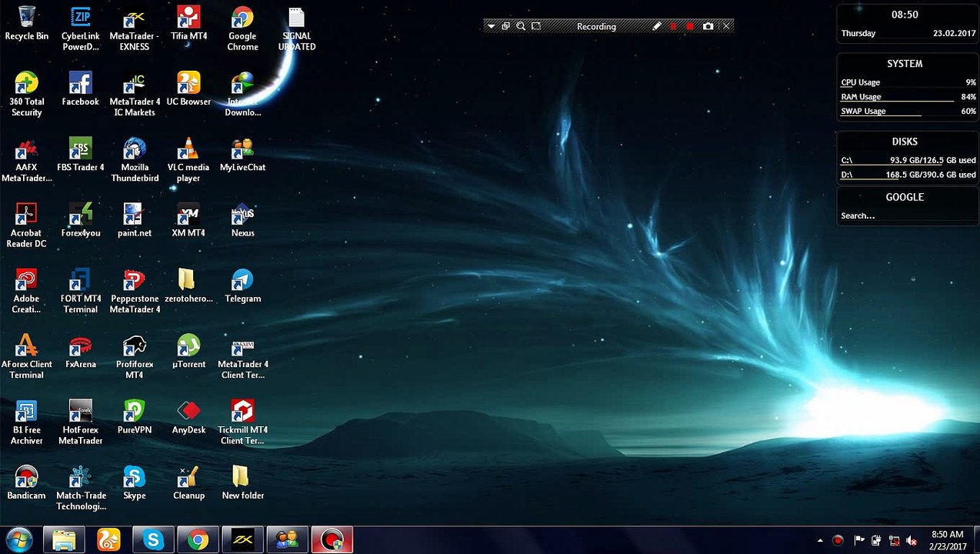This screenshot has height=554, width=980.
Task: Open the Bandicam taskbar button
Action: pyautogui.click(x=332, y=540)
